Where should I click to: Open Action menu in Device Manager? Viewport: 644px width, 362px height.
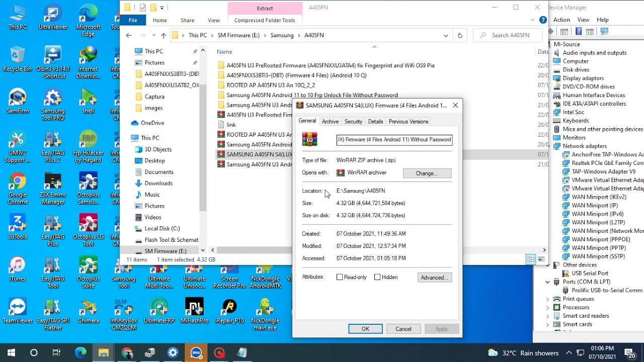tap(561, 20)
